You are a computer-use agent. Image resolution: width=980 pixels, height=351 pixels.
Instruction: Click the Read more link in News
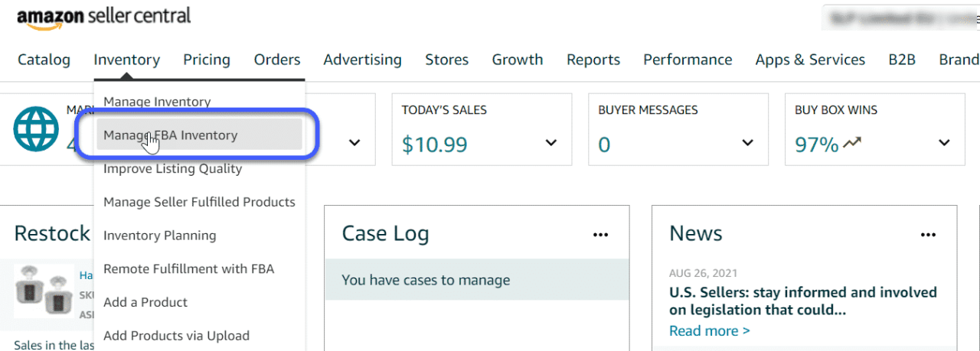(709, 330)
